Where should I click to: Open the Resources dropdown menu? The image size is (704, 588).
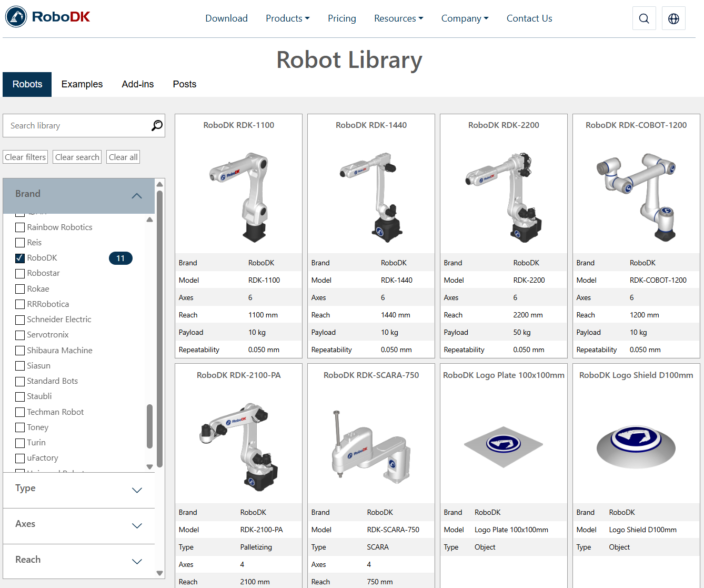tap(399, 18)
